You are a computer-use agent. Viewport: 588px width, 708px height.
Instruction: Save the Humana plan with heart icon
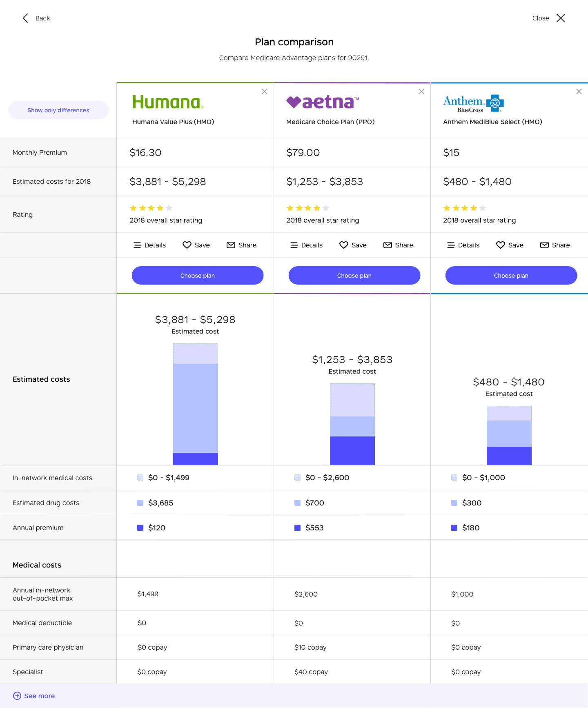[x=196, y=245]
